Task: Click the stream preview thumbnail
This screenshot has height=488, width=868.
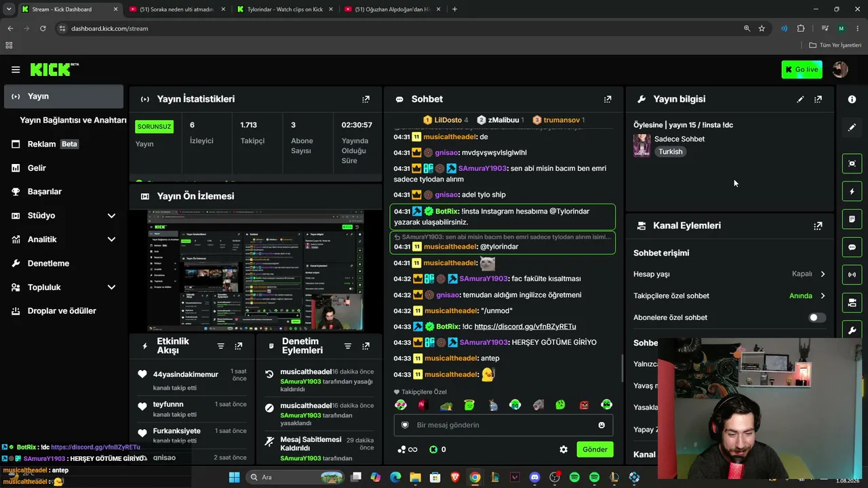Action: [256, 270]
